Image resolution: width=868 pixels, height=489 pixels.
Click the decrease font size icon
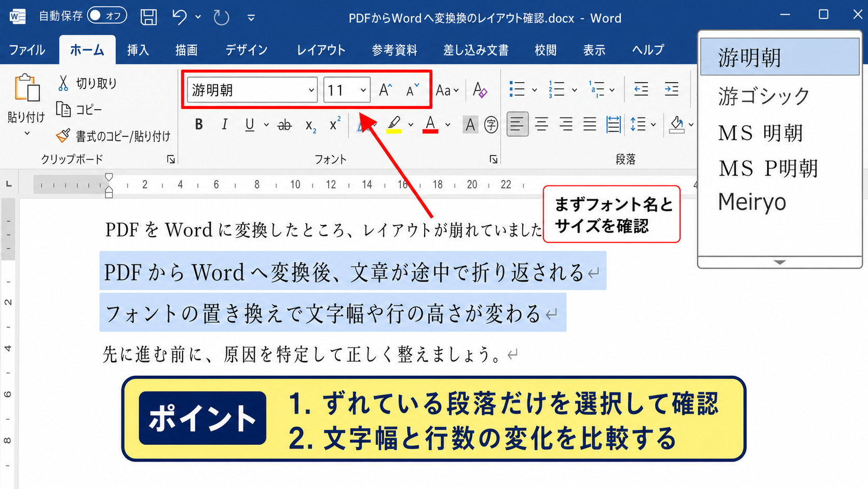click(x=412, y=90)
